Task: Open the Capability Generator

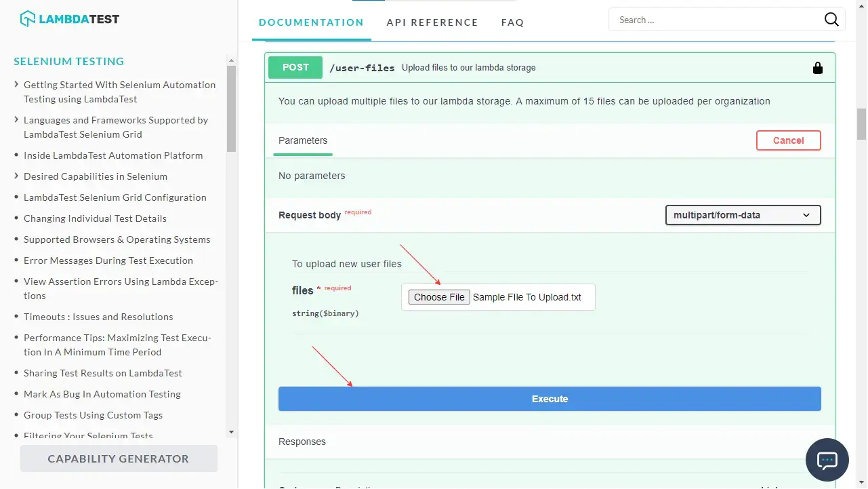Action: pyautogui.click(x=119, y=458)
